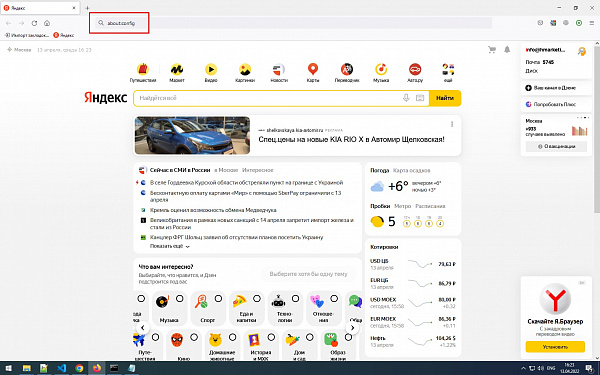Show next interest topics with right arrow
This screenshot has width=600, height=375.
point(352,328)
